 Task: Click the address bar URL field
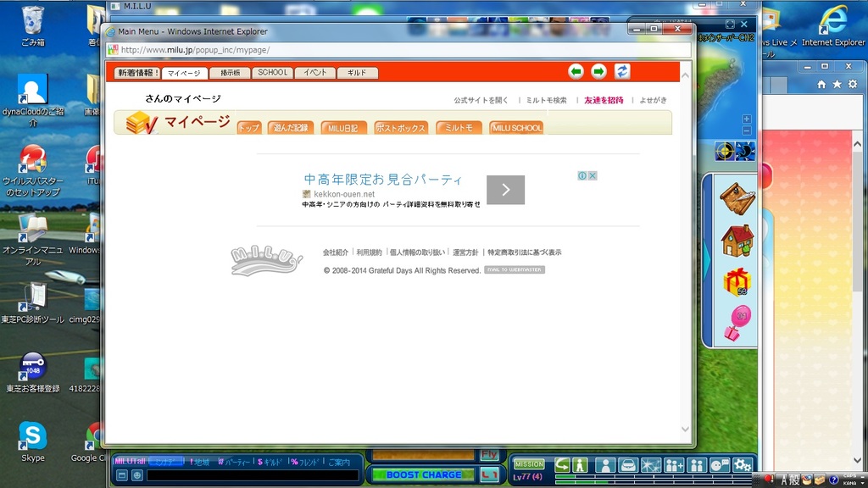(x=398, y=50)
